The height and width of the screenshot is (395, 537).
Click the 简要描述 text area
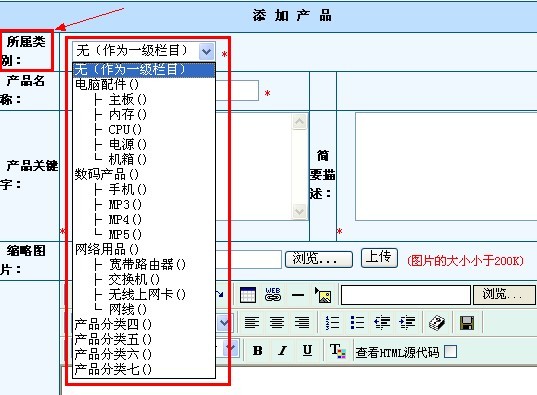[x=446, y=166]
